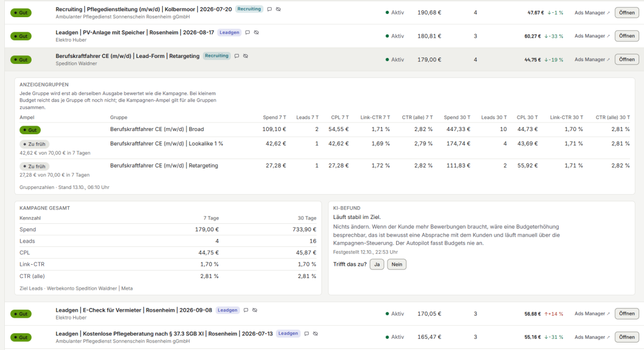This screenshot has height=350, width=644.
Task: Click the 'CPL 30 T' column header
Action: click(527, 117)
